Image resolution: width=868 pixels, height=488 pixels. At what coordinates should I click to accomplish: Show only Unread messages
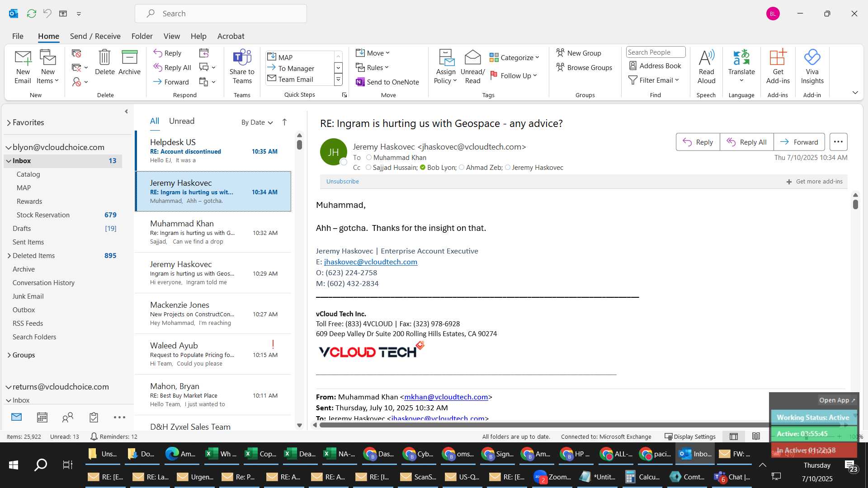[x=182, y=121]
